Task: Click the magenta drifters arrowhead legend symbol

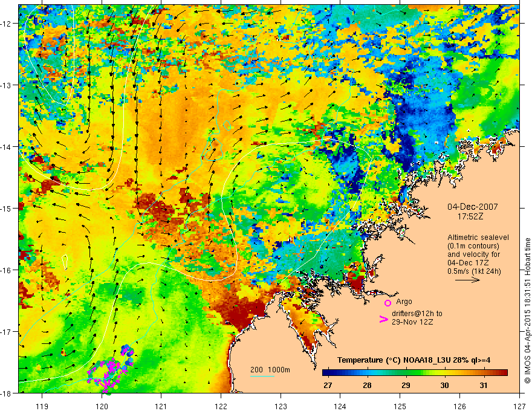Action: point(384,319)
